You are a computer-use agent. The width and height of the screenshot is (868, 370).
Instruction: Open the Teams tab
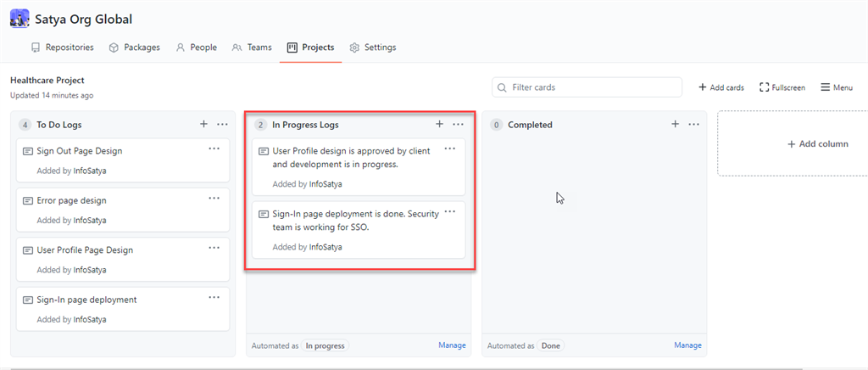pyautogui.click(x=252, y=48)
